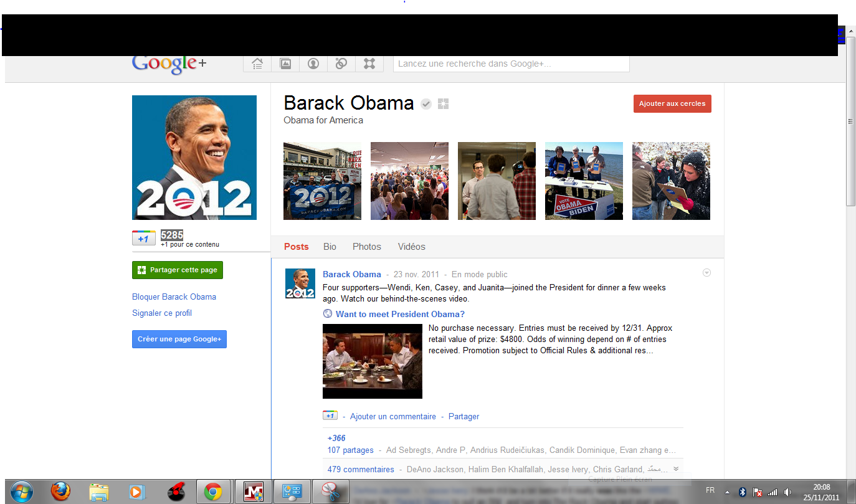The height and width of the screenshot is (504, 856).
Task: Click the Windows Start button
Action: (22, 492)
